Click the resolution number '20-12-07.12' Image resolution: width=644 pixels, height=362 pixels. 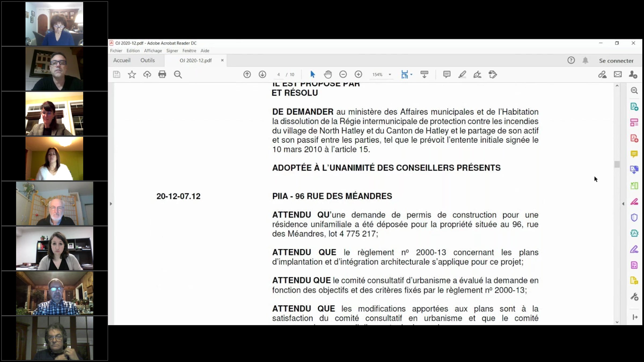point(178,196)
